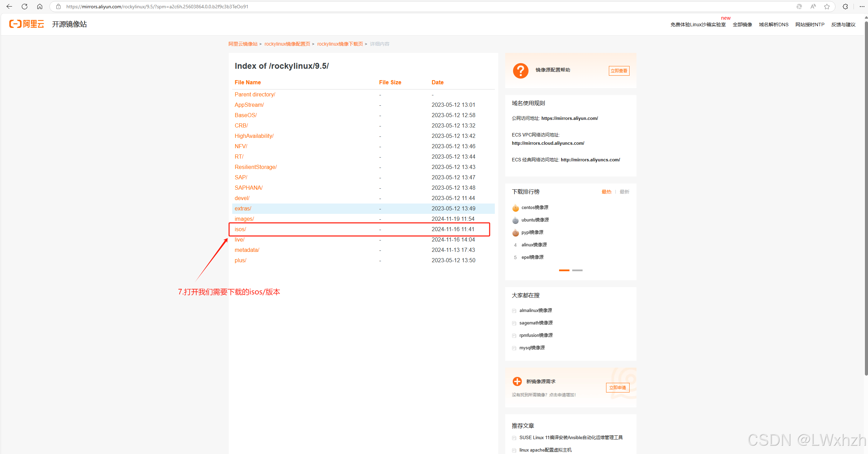Open 全部镜像 in top navigation
868x454 pixels.
tap(742, 25)
